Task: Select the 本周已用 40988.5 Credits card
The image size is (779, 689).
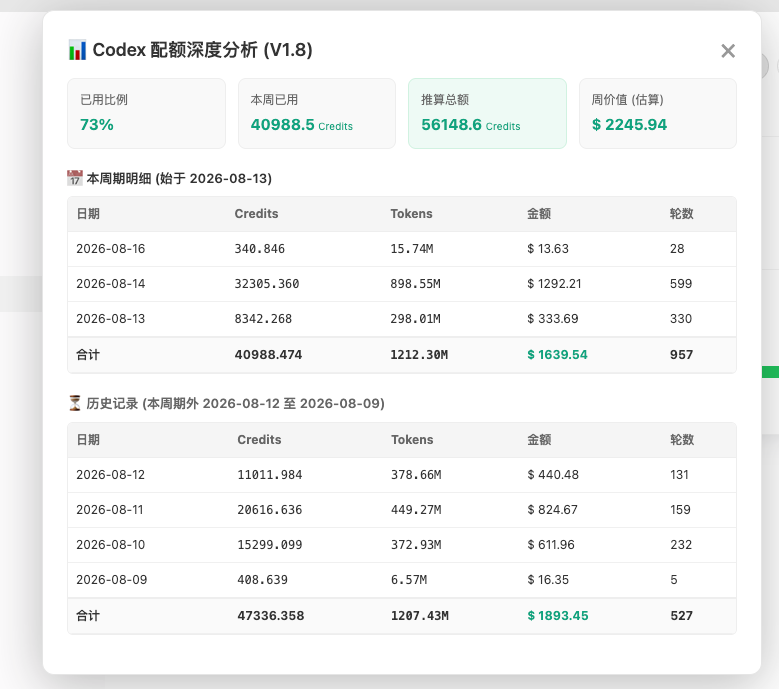Action: 317,113
